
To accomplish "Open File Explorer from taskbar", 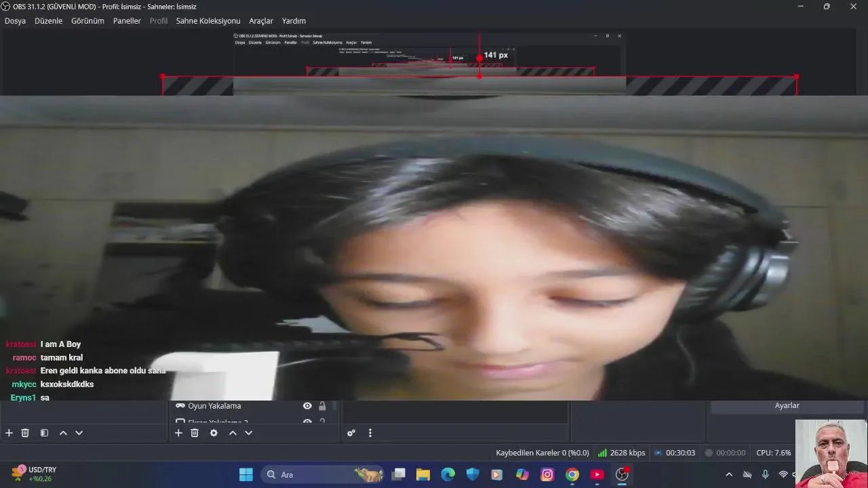I will [x=423, y=474].
